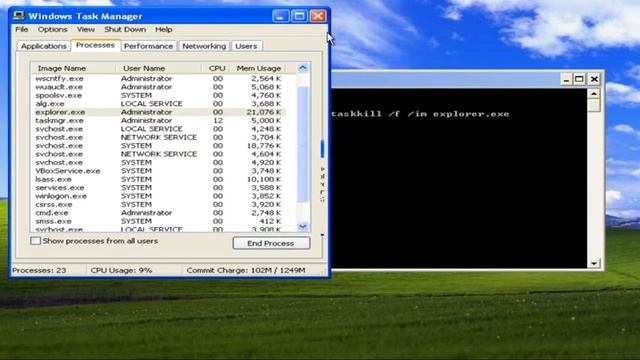This screenshot has height=360, width=640.
Task: Select the csrss.exe process
Action: (x=159, y=204)
